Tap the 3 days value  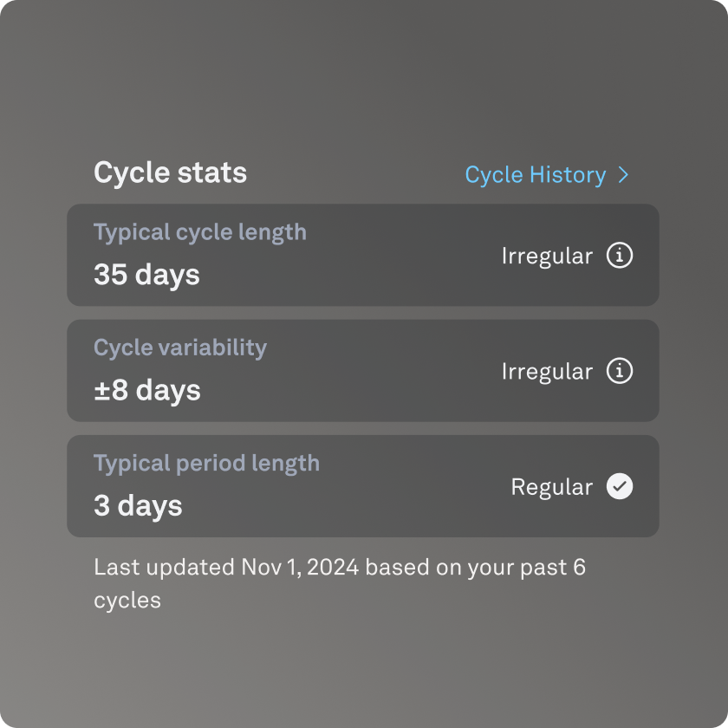tap(138, 505)
